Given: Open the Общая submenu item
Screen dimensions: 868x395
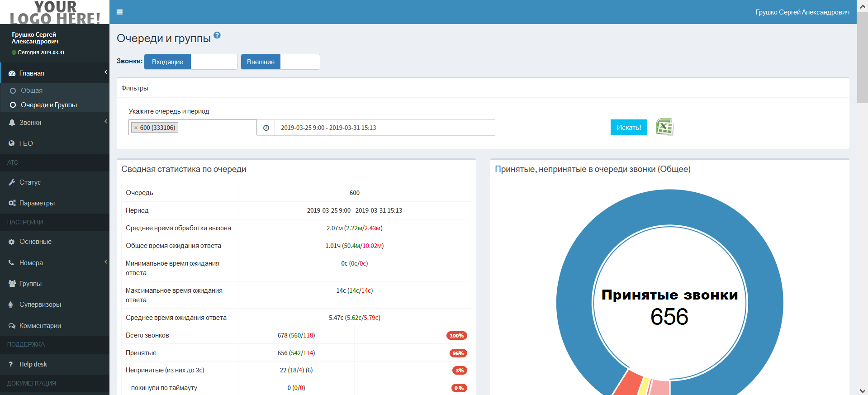Looking at the screenshot, I should pos(55,90).
